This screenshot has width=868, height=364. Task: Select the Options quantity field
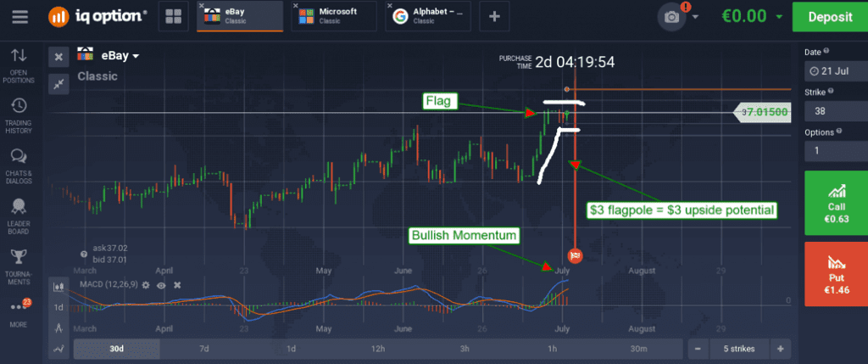coord(836,151)
